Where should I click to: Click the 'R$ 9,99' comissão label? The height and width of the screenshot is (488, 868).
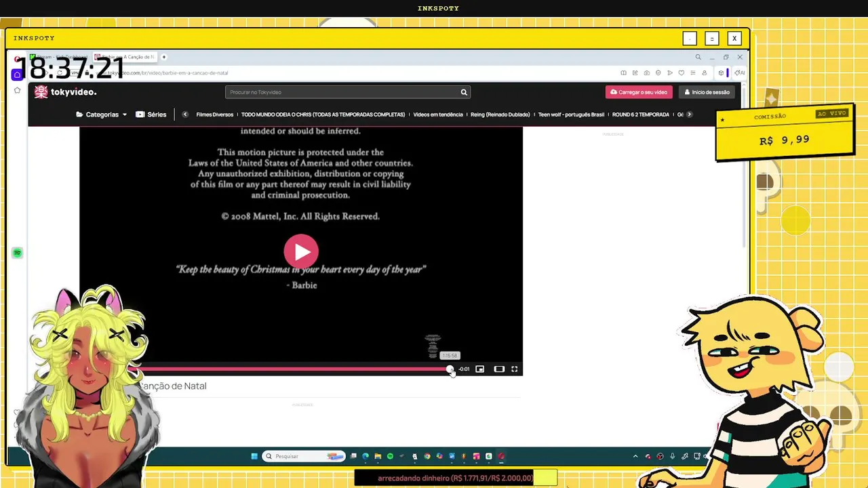pos(784,140)
